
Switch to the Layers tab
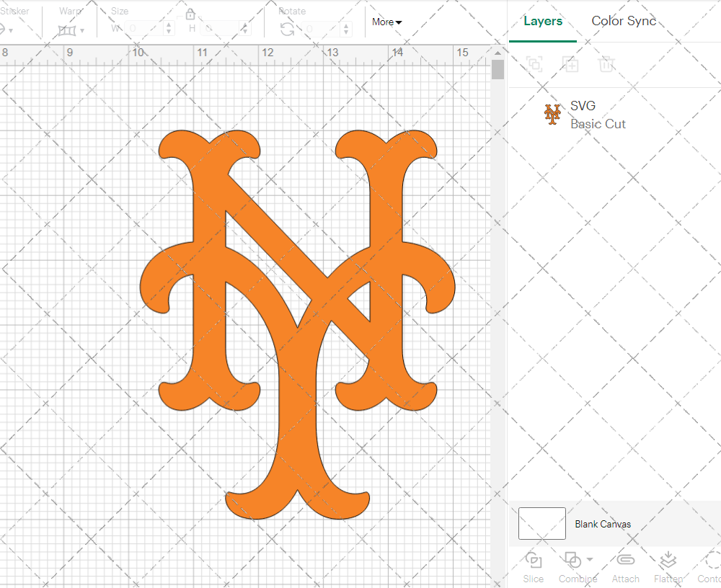[x=543, y=21]
